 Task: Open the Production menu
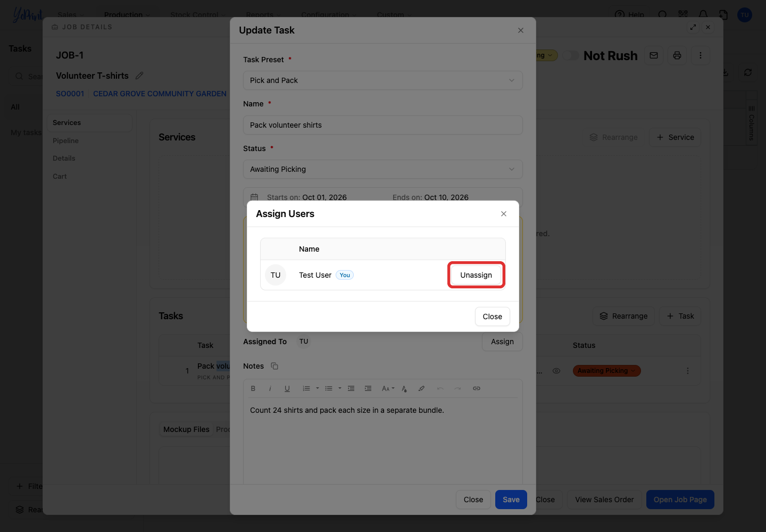point(127,15)
